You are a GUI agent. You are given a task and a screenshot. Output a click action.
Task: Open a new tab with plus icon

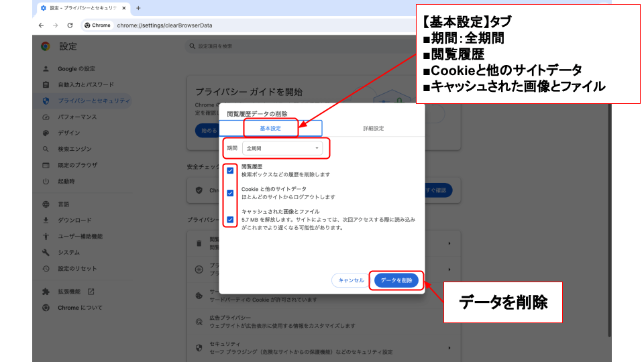point(138,8)
